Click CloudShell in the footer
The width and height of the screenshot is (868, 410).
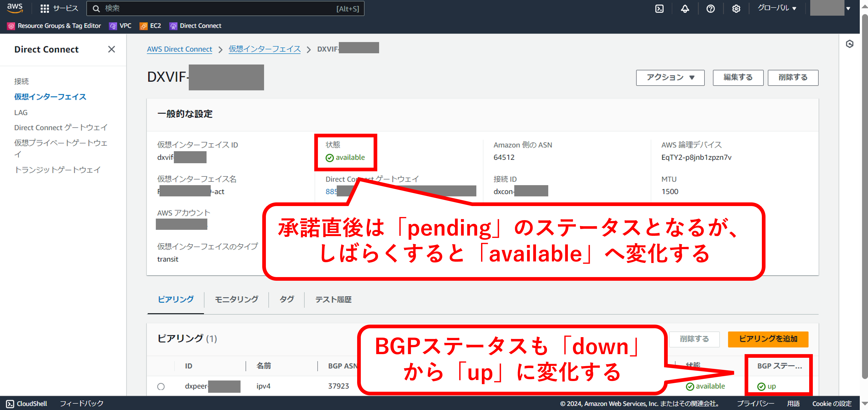pyautogui.click(x=27, y=404)
